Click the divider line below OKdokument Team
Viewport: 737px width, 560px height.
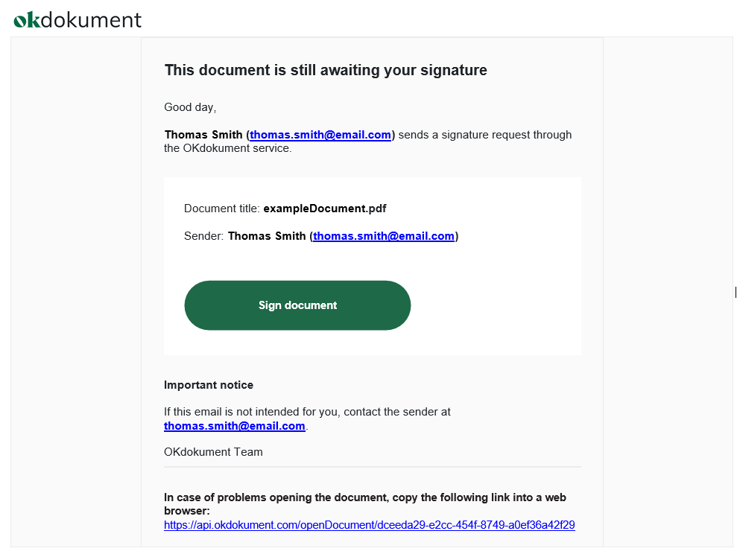[x=373, y=467]
